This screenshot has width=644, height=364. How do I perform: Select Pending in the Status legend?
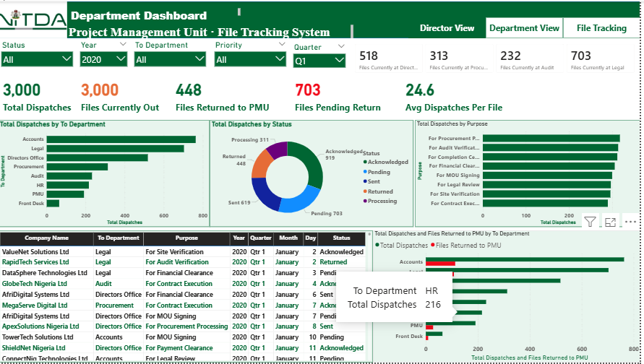[377, 172]
